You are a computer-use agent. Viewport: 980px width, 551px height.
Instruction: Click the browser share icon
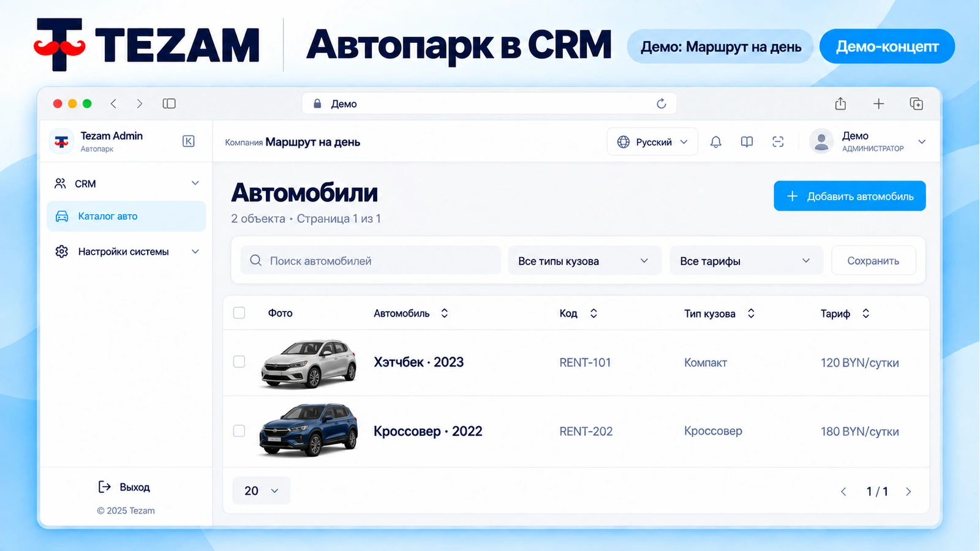click(x=840, y=103)
